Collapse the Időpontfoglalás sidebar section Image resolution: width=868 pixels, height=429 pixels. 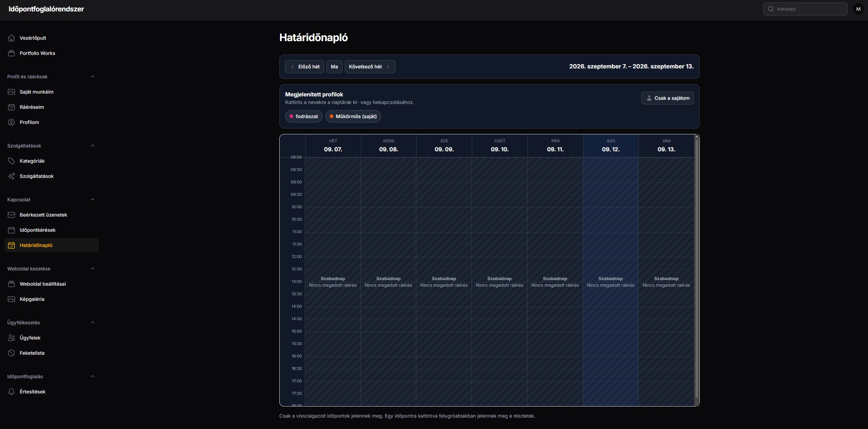(92, 376)
